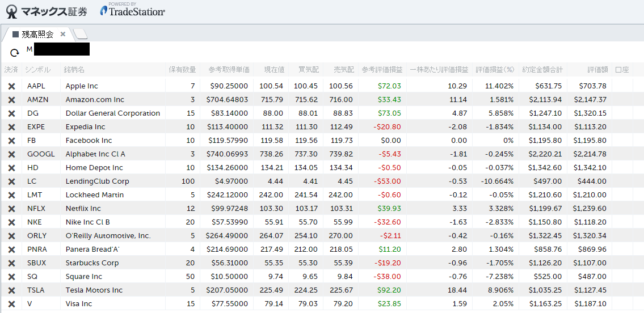Sort by 参考評価損益 column header

click(382, 70)
